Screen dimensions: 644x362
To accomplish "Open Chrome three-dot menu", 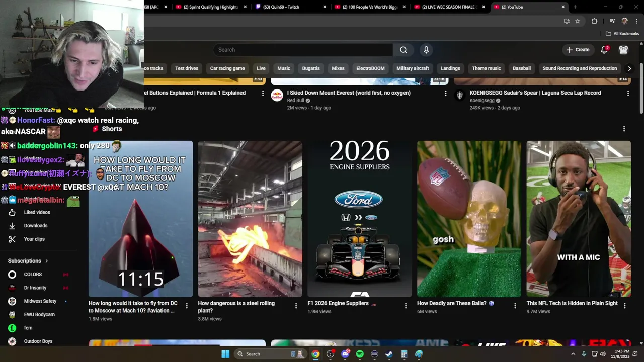I will point(636,21).
